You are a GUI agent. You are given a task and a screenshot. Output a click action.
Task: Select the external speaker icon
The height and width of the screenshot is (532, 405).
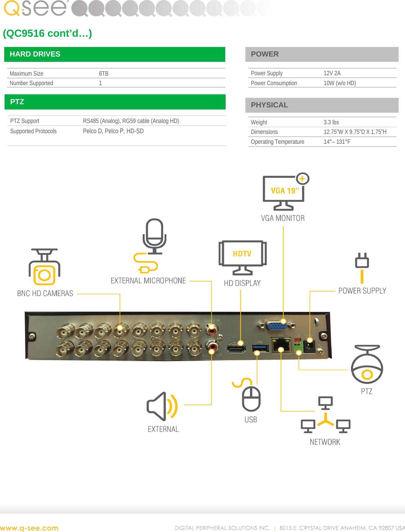pyautogui.click(x=162, y=406)
